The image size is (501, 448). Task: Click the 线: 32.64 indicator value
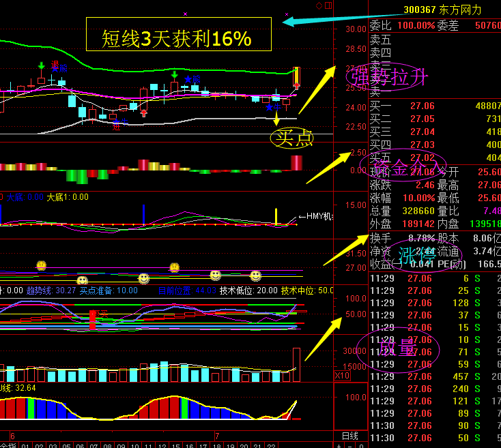(18, 388)
